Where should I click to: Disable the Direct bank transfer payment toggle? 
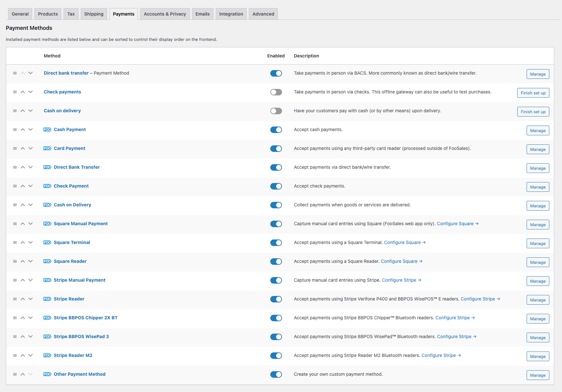[276, 73]
